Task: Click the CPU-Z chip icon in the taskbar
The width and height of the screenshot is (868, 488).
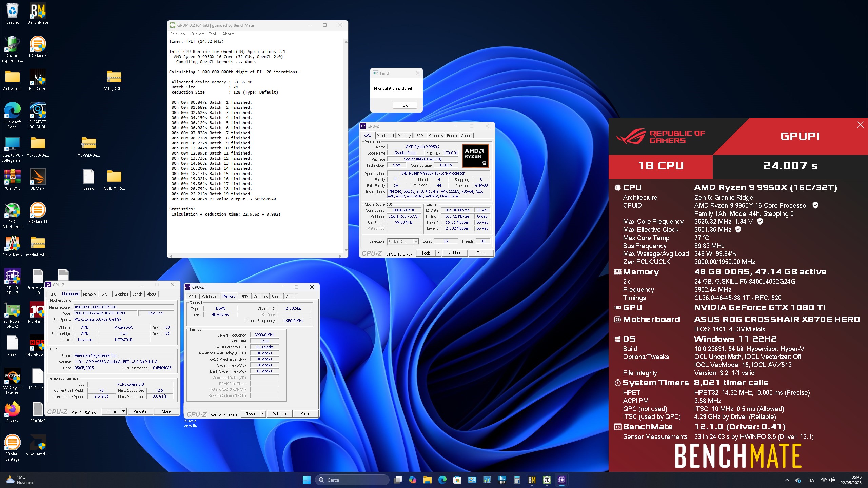Action: tap(561, 480)
